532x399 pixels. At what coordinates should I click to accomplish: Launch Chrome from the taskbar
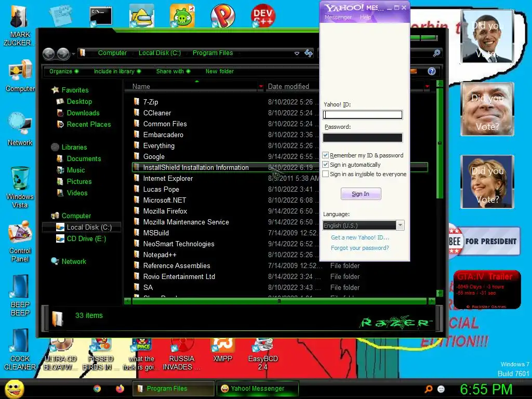coord(97,389)
